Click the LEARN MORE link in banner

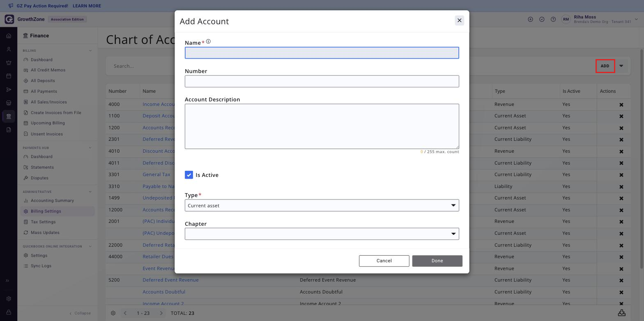pyautogui.click(x=87, y=6)
